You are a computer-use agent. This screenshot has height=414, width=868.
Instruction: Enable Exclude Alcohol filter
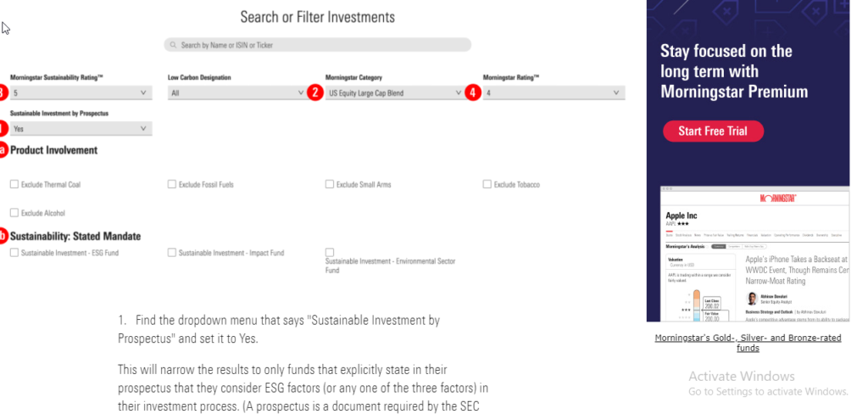click(x=14, y=213)
